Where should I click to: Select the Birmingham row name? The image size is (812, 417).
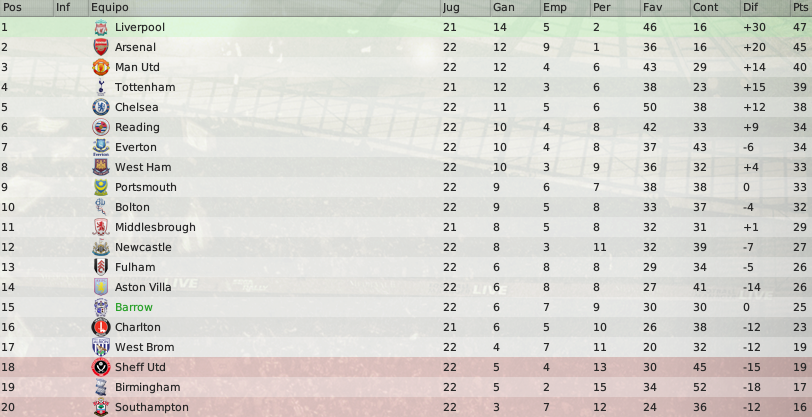coord(148,387)
